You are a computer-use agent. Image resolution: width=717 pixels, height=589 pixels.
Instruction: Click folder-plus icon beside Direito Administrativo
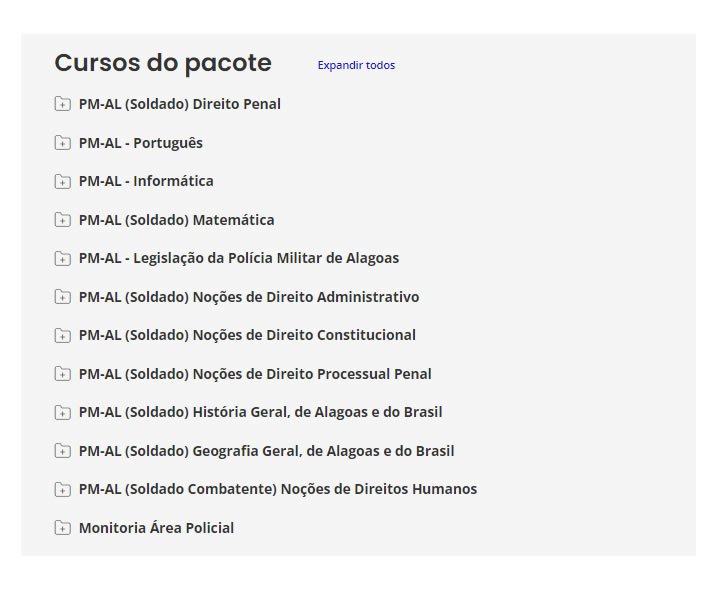point(62,297)
